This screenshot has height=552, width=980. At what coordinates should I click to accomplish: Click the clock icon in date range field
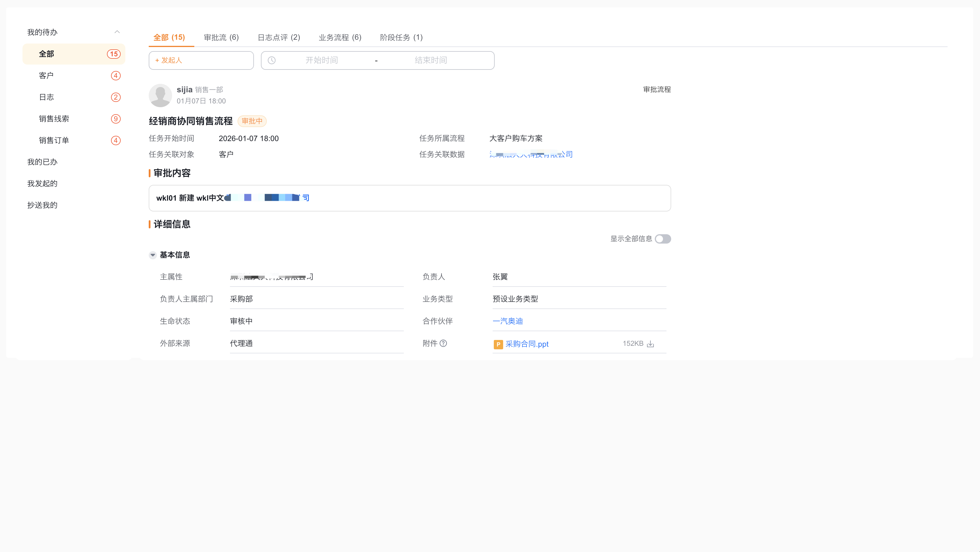pyautogui.click(x=272, y=60)
